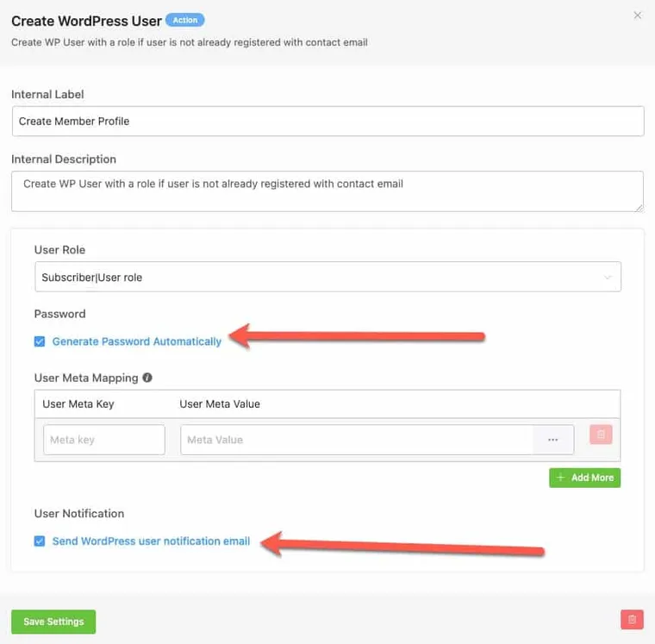Focus the Meta key input field
This screenshot has width=655, height=644.
[x=104, y=440]
